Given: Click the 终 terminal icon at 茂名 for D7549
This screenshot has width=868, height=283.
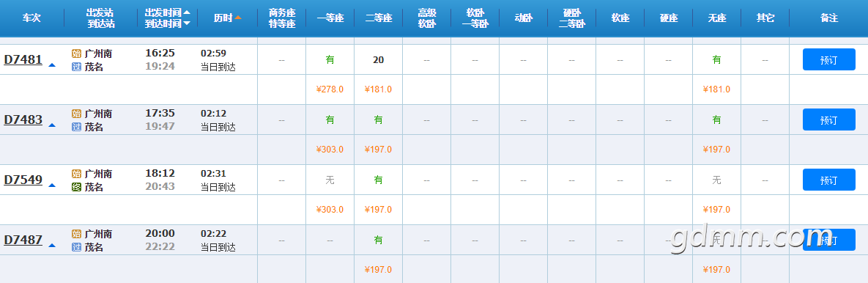Looking at the screenshot, I should pyautogui.click(x=76, y=187).
